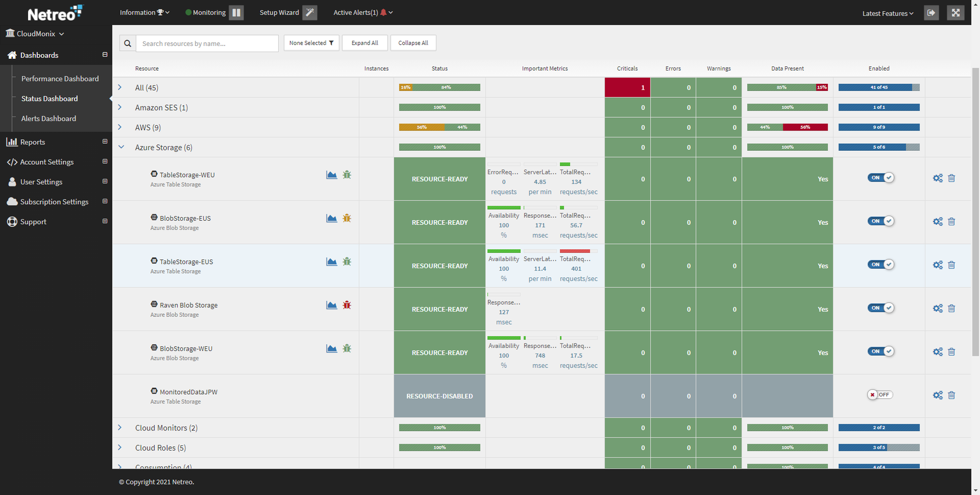
Task: Open settings gears for TableStorage-EUS
Action: (x=938, y=265)
